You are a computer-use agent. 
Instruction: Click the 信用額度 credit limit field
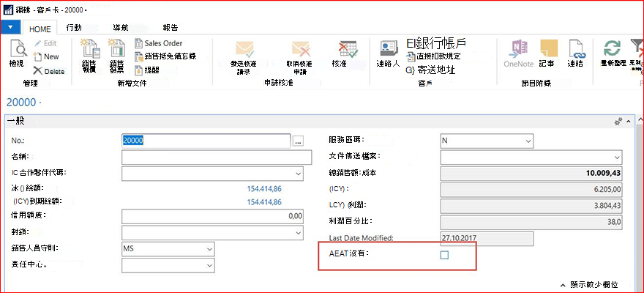click(x=213, y=216)
